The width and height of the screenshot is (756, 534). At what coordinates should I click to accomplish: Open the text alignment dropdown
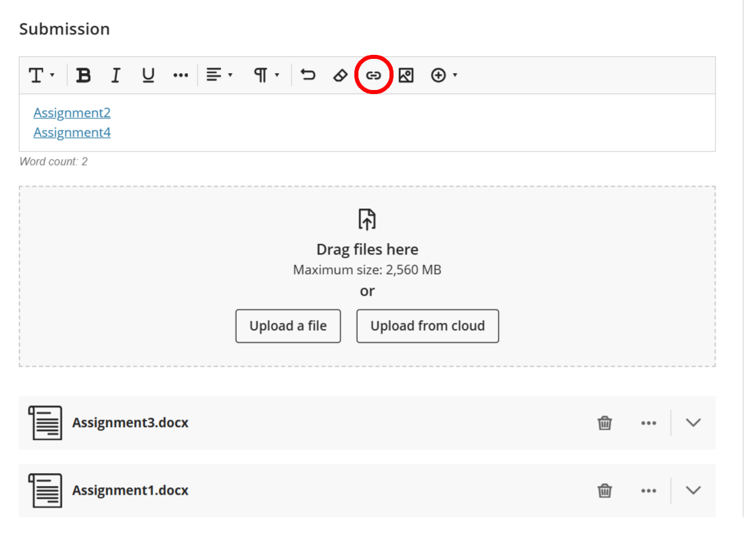tap(219, 75)
